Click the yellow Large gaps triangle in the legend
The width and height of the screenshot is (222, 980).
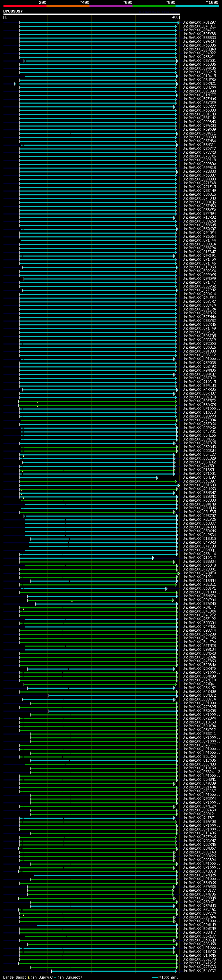coord(28,977)
